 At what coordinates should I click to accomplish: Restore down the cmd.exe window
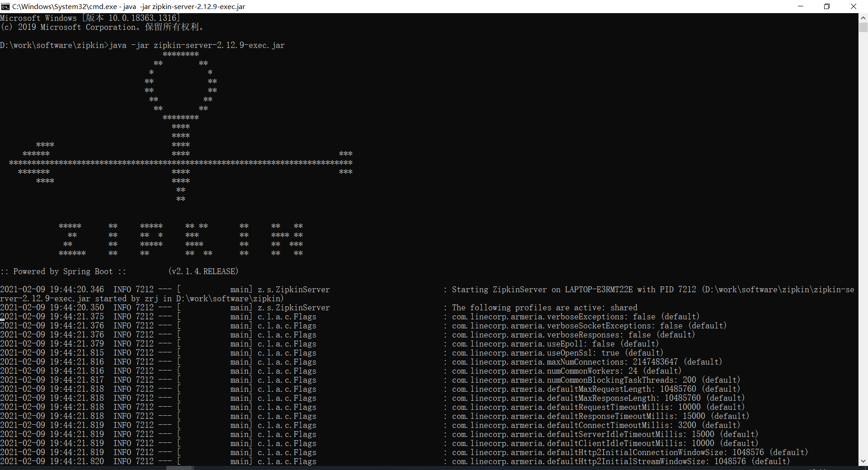[x=827, y=6]
